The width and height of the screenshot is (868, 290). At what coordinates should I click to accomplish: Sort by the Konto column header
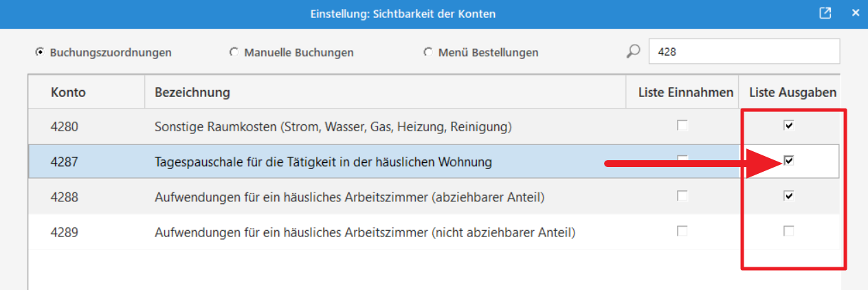tap(69, 92)
